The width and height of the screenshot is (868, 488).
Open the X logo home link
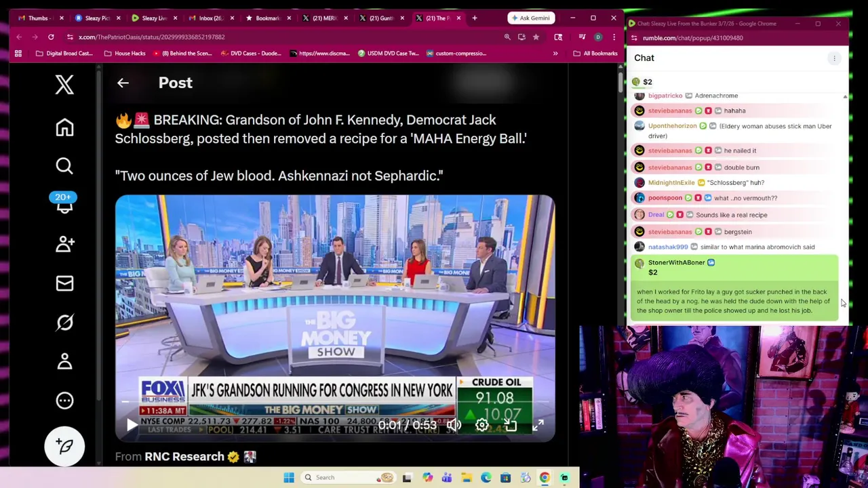[x=64, y=85]
